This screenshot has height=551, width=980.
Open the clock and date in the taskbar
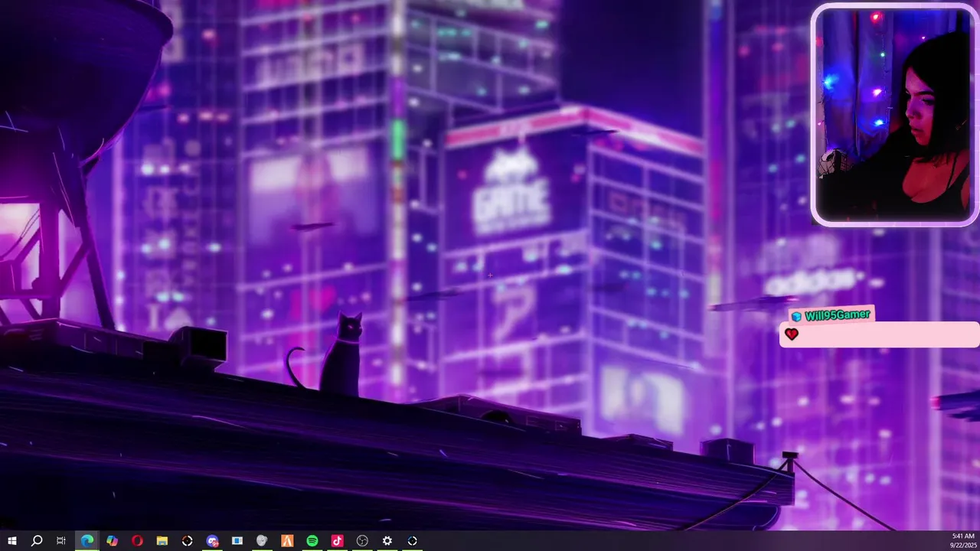coord(963,540)
